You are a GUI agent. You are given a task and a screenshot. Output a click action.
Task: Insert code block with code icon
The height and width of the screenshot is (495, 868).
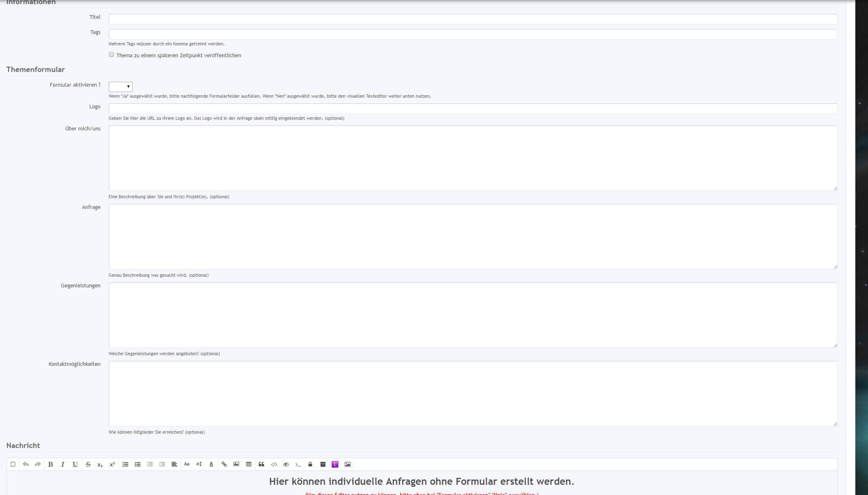(274, 464)
